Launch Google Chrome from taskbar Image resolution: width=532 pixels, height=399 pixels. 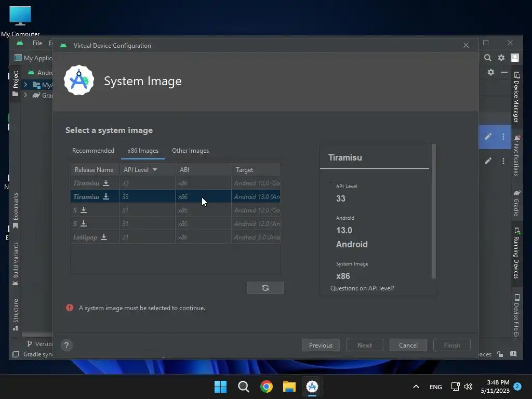[x=267, y=387]
